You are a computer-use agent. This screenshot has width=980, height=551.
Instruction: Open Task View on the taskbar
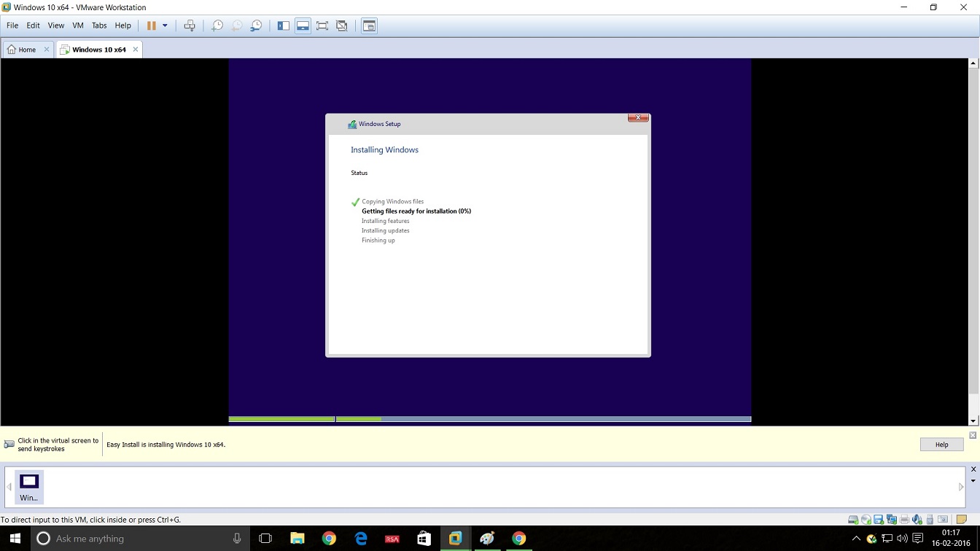[265, 539]
